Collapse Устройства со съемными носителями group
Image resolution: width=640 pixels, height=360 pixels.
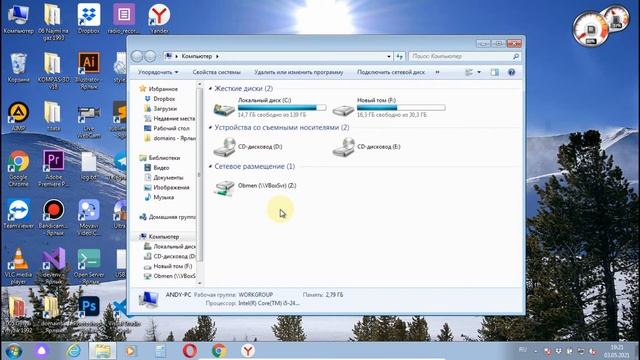point(211,128)
